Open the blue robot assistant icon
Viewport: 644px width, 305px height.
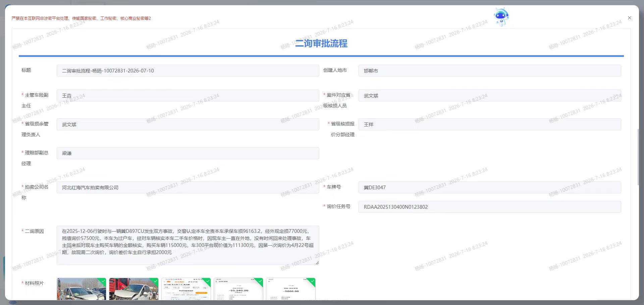[501, 17]
